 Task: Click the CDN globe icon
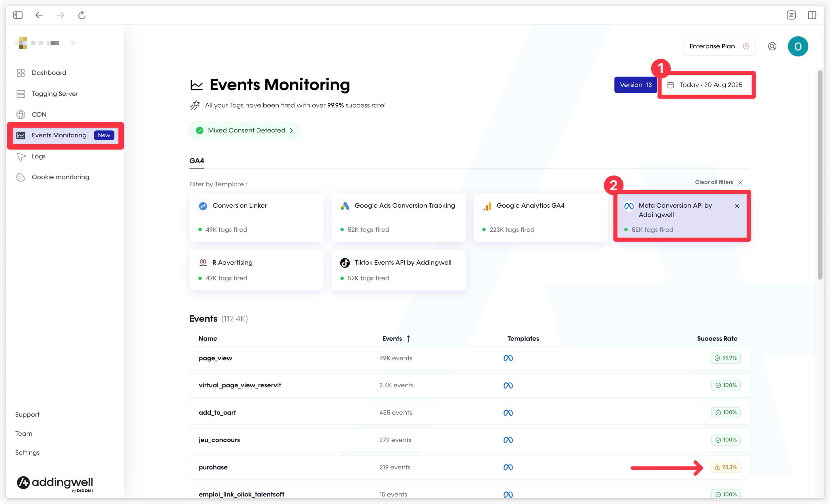pos(21,114)
